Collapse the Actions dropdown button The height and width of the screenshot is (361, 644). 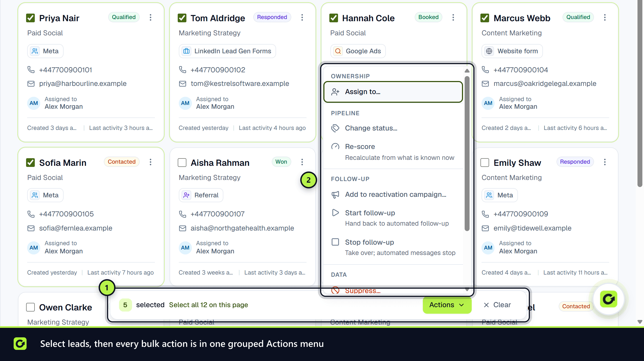pos(447,305)
